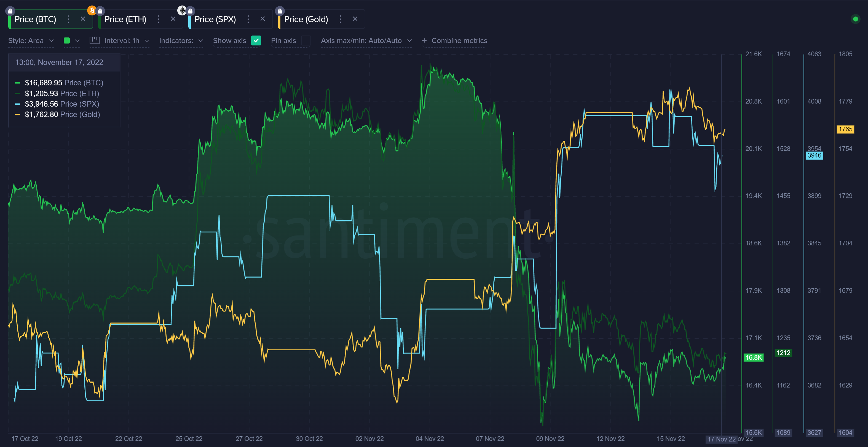Open Axis max/min Auto/Auto dropdown

[x=366, y=40]
